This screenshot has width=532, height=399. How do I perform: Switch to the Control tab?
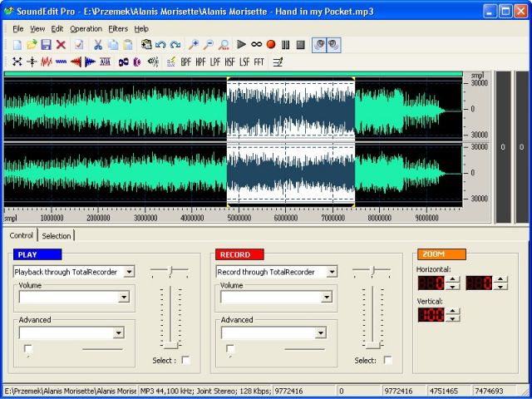pos(21,235)
